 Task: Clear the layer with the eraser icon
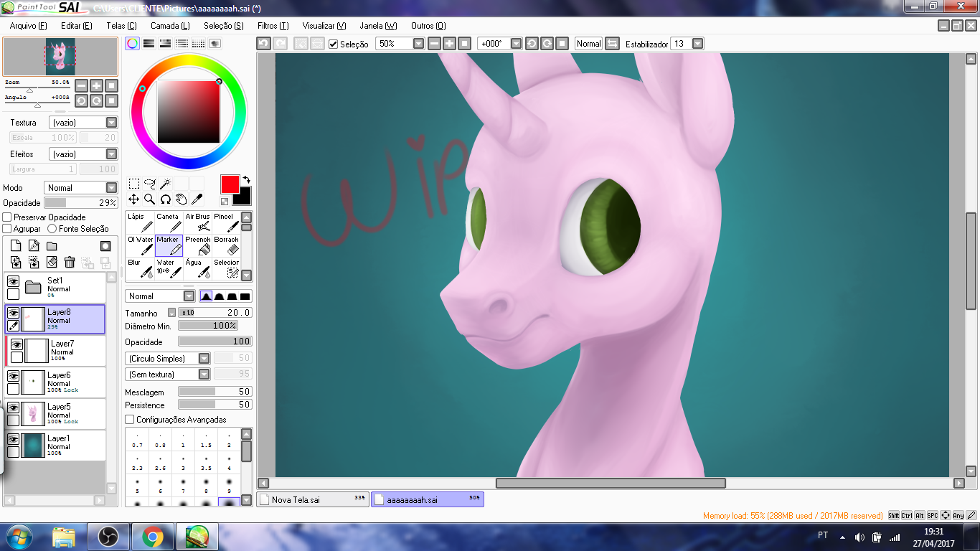tap(52, 263)
